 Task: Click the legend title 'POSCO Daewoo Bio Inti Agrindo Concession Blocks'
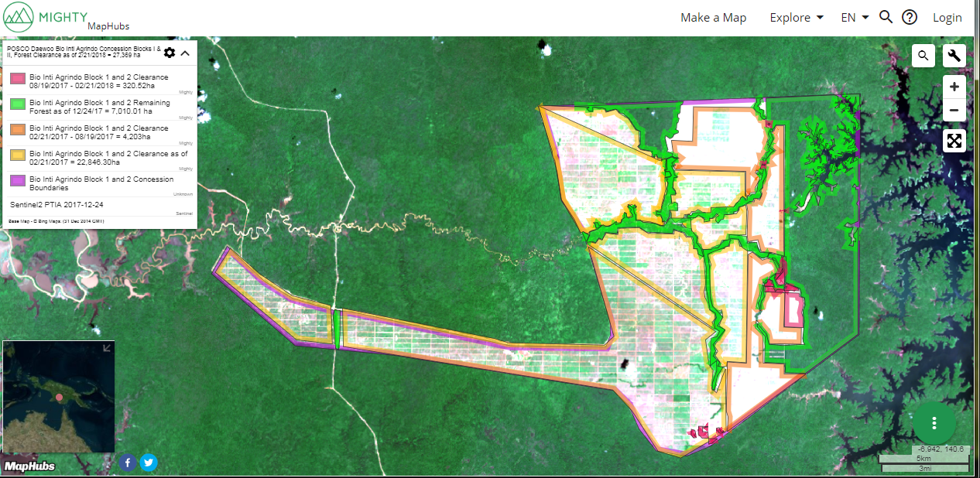coord(84,53)
